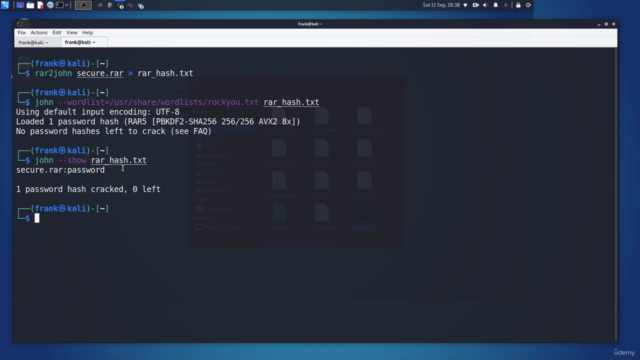Click the screen recorder camera tray icon
Viewport: 640px width, 360px height.
coord(476,5)
